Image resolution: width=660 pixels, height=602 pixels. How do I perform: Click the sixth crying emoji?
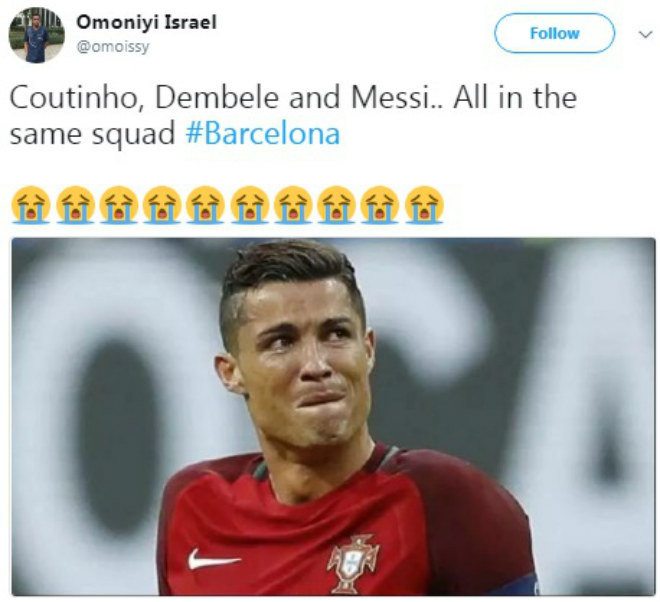[x=250, y=205]
